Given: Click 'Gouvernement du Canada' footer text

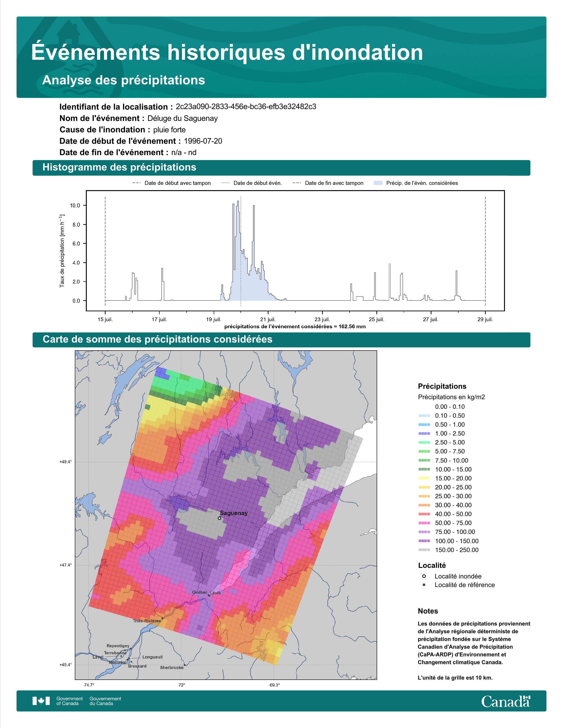Looking at the screenshot, I should pyautogui.click(x=105, y=701).
